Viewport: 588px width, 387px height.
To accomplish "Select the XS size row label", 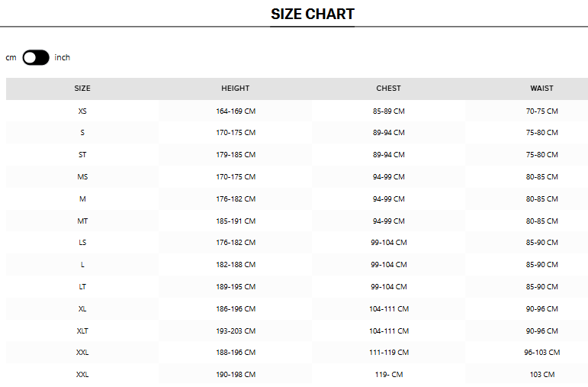I will coord(82,111).
